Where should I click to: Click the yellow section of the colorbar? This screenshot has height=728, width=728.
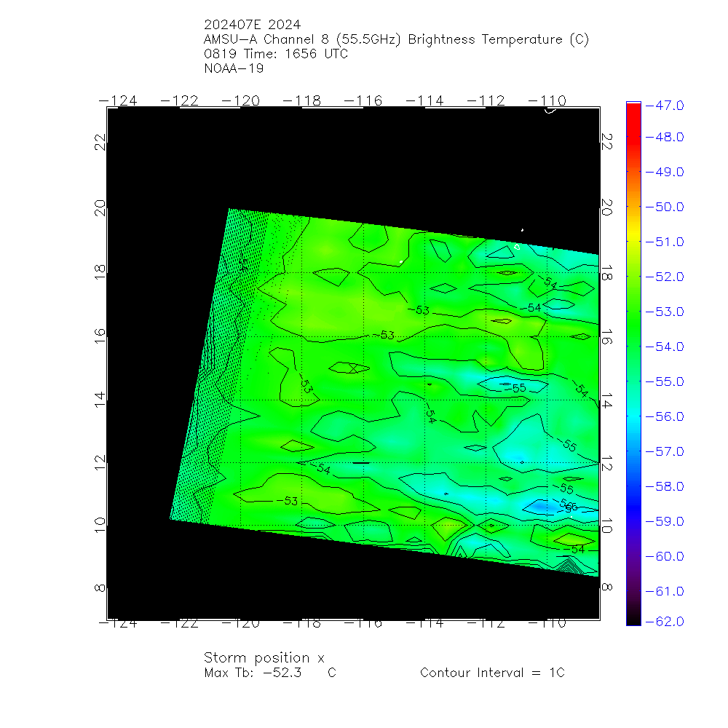click(633, 237)
